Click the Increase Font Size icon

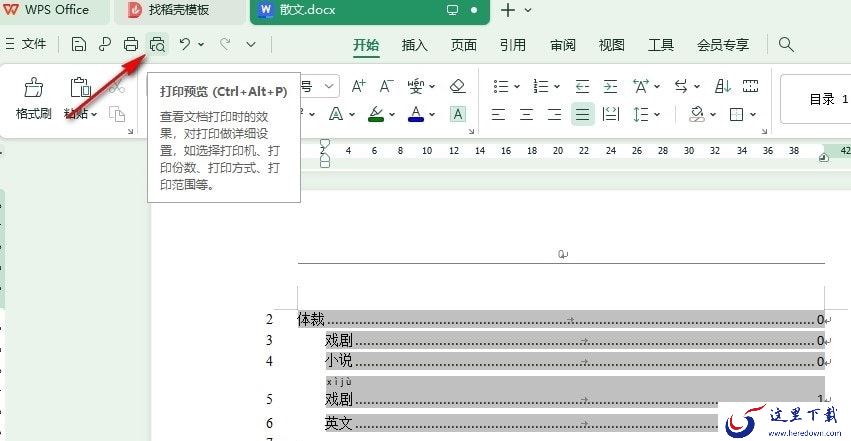358,86
